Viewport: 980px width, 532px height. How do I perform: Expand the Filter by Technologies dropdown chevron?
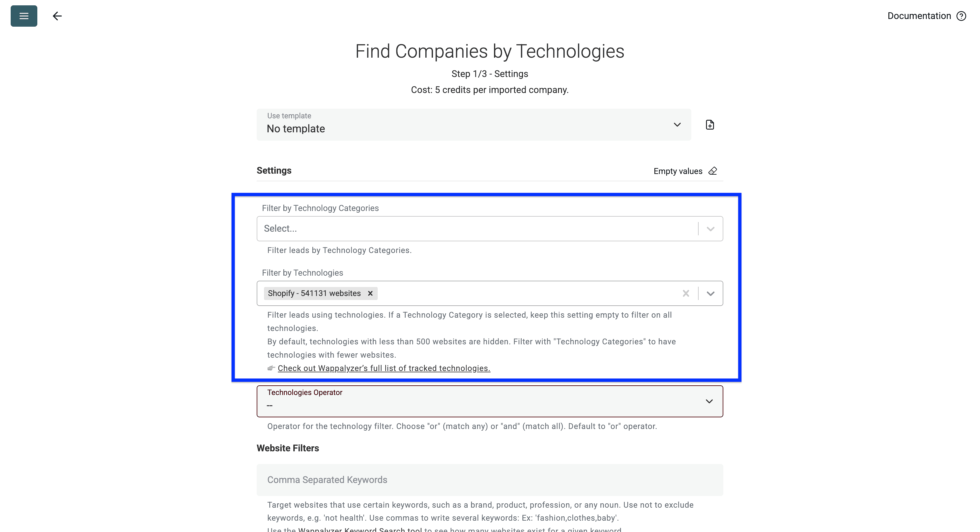pos(710,293)
